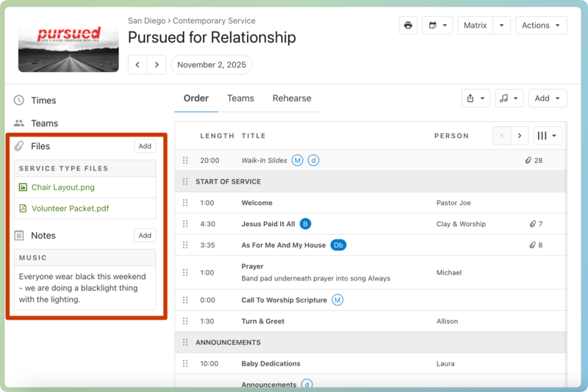
Task: Open the music note dropdown
Action: (x=509, y=98)
